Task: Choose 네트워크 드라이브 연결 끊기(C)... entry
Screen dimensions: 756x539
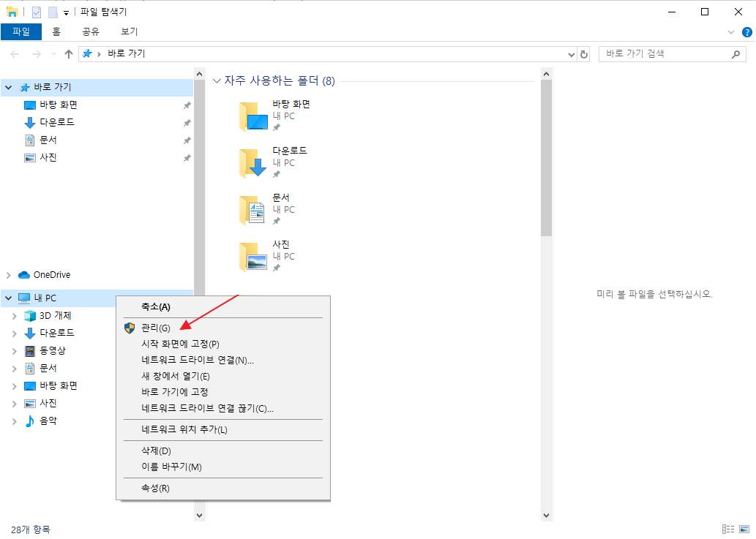Action: coord(223,409)
